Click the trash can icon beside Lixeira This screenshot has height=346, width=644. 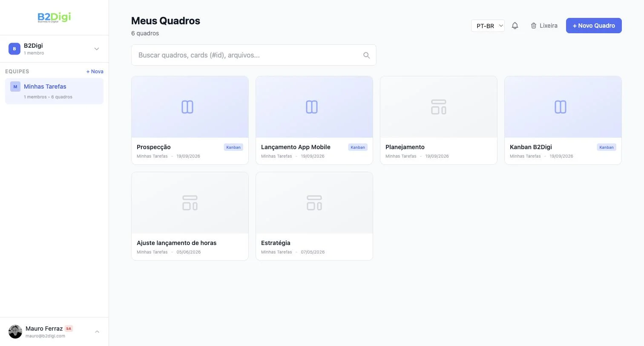[534, 26]
